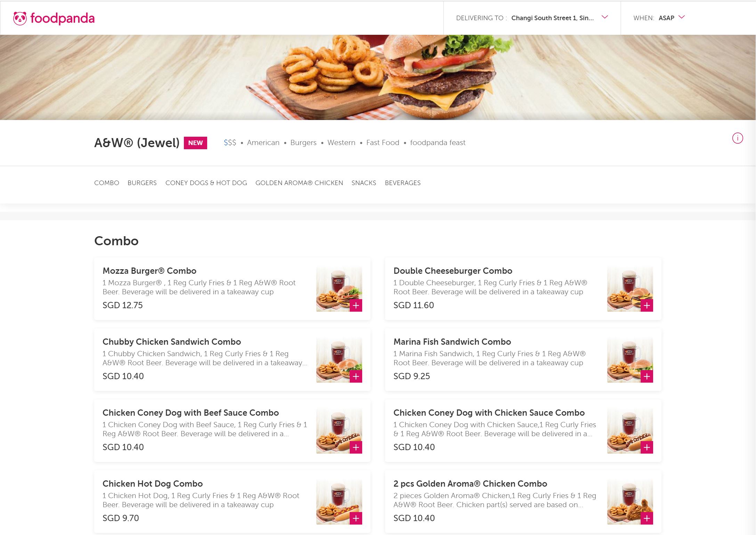The height and width of the screenshot is (535, 756).
Task: Click the Chubby Chicken Sandwich Combo title
Action: tap(172, 342)
